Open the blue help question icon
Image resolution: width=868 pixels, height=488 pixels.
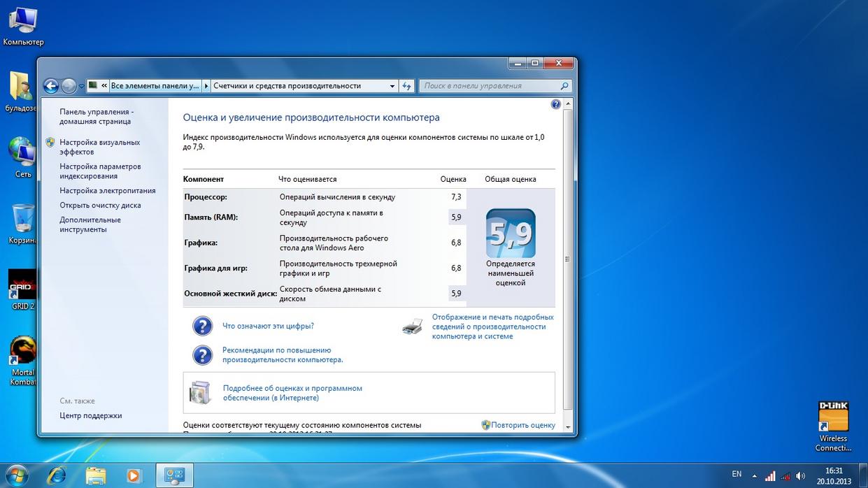556,104
